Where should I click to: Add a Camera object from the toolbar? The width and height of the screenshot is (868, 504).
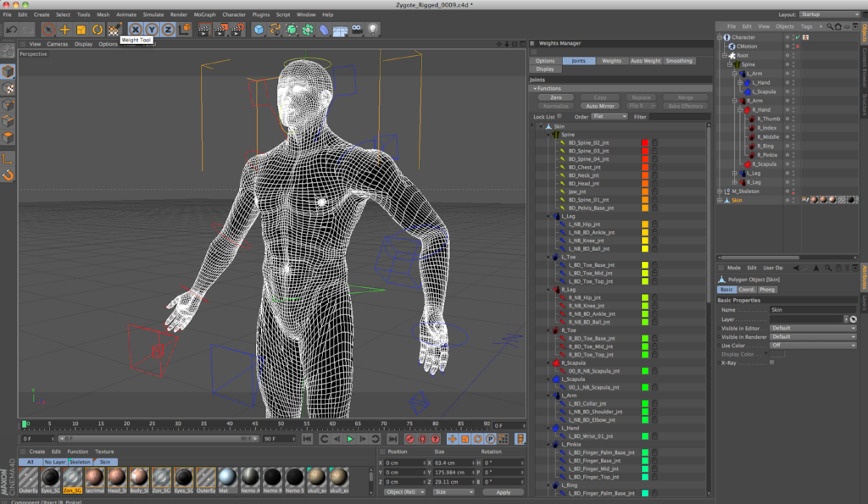357,30
